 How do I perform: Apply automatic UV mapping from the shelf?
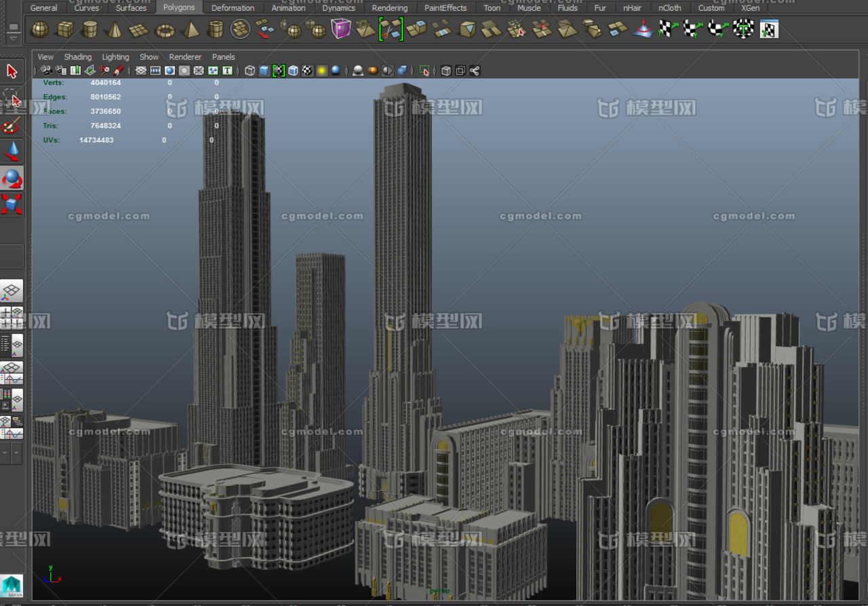[743, 29]
